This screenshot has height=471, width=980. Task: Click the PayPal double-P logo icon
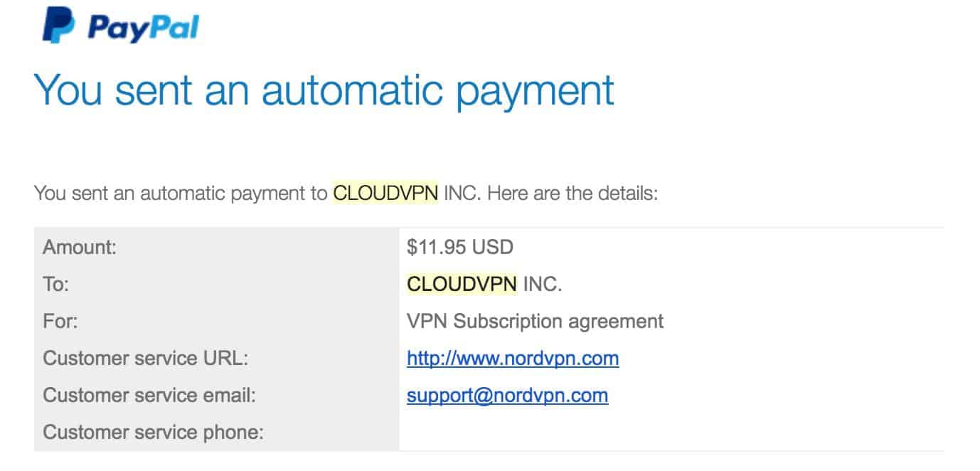[58, 26]
